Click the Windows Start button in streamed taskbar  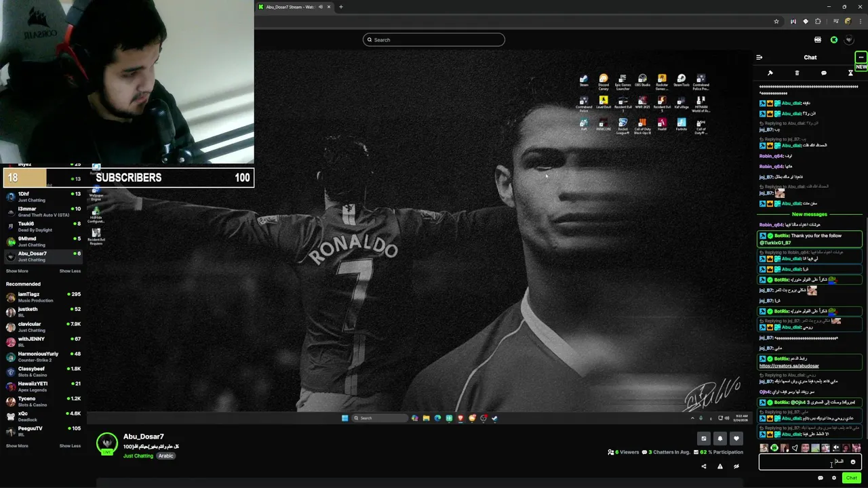point(344,418)
